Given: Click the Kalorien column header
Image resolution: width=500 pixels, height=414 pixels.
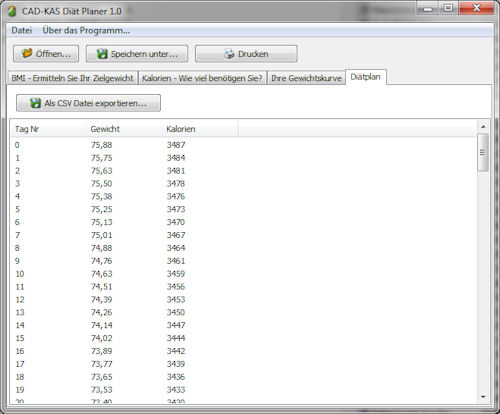Looking at the screenshot, I should pos(200,129).
